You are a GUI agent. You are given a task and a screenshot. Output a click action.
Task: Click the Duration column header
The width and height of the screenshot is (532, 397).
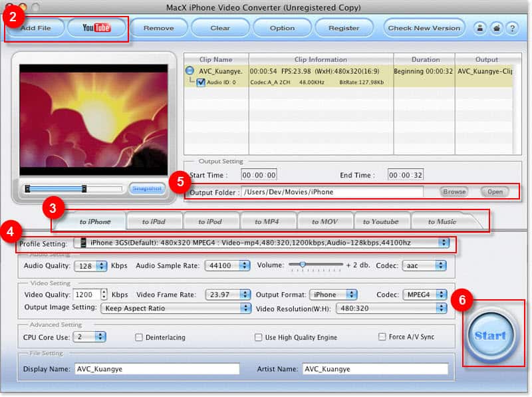[426, 59]
